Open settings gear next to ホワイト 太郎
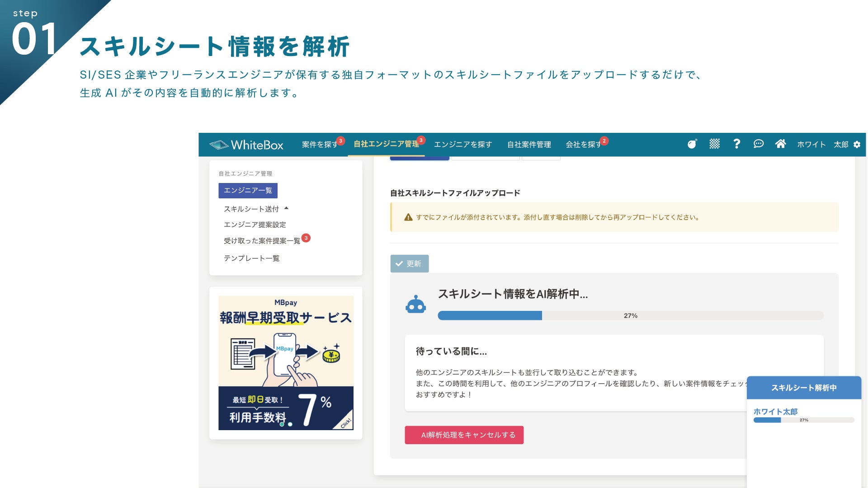The height and width of the screenshot is (488, 868). point(857,145)
